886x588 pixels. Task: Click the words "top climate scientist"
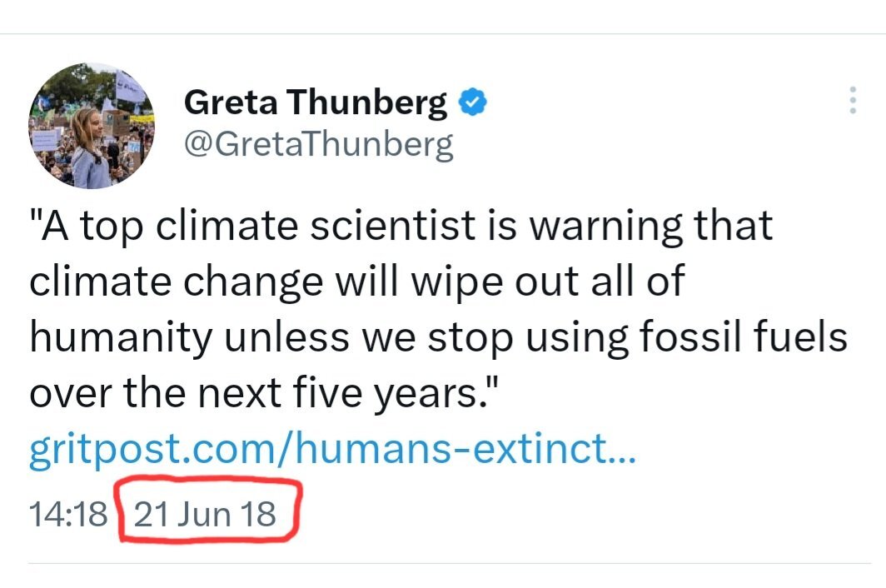pos(271,226)
